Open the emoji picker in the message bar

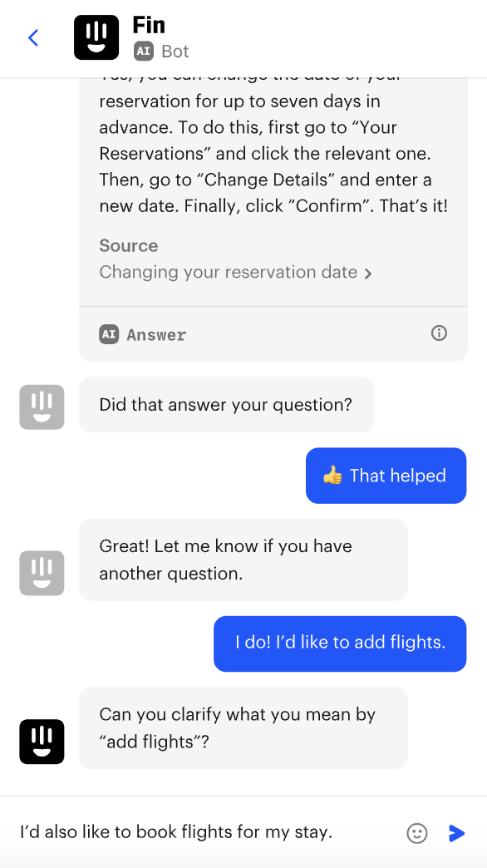417,833
